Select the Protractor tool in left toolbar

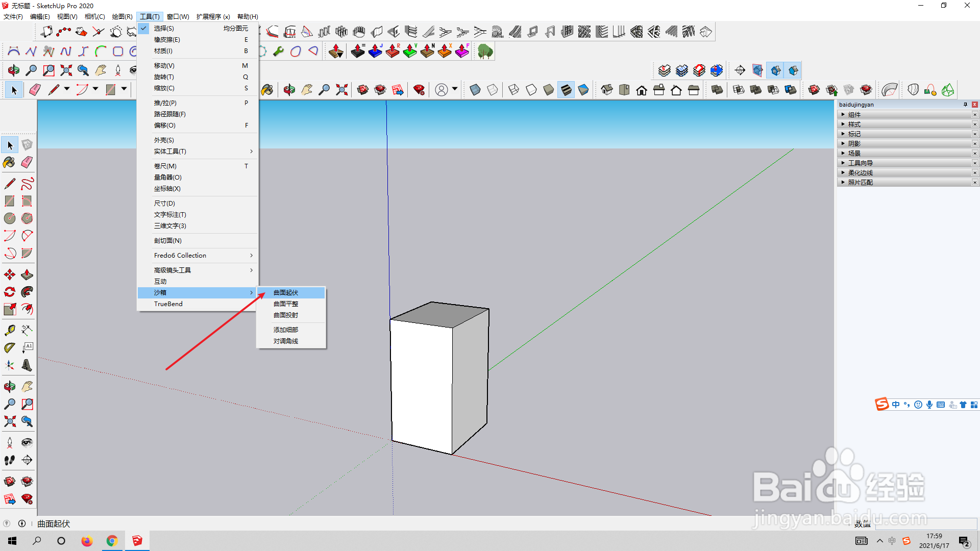pyautogui.click(x=10, y=348)
